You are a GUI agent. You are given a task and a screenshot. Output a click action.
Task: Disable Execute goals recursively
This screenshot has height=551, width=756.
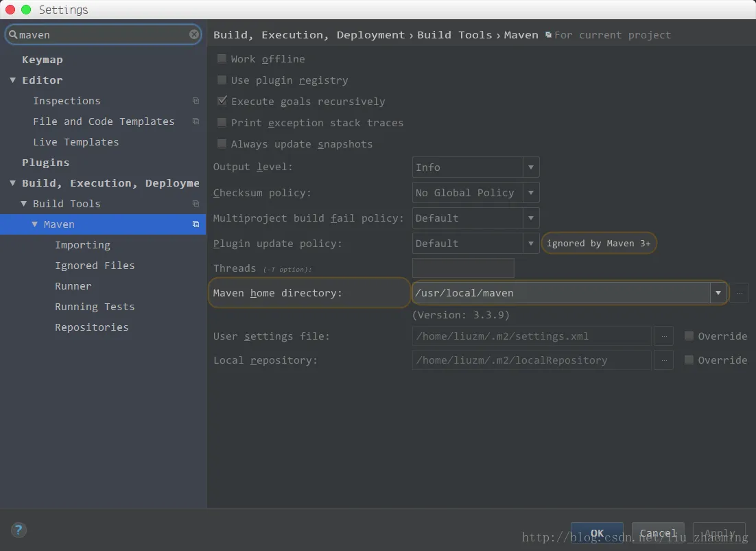(x=222, y=102)
